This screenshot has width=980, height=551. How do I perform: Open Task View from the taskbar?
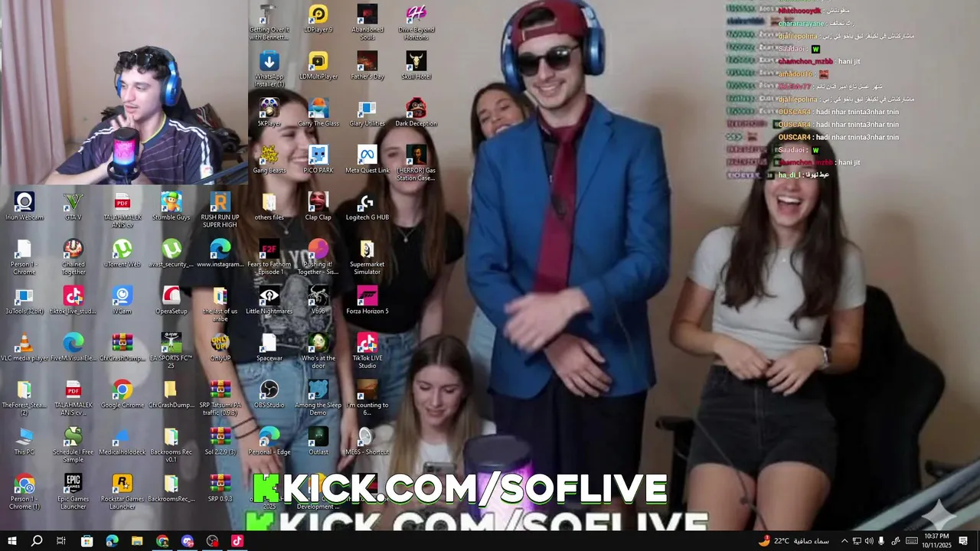click(x=61, y=541)
